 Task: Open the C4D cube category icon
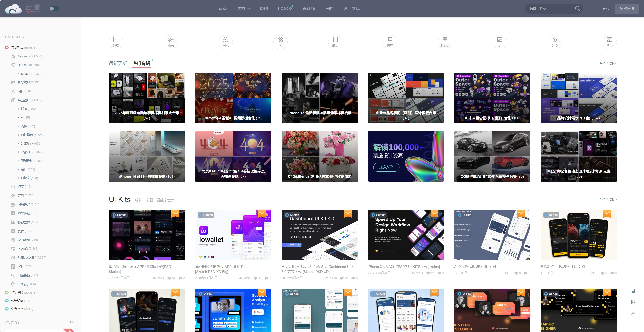click(554, 42)
